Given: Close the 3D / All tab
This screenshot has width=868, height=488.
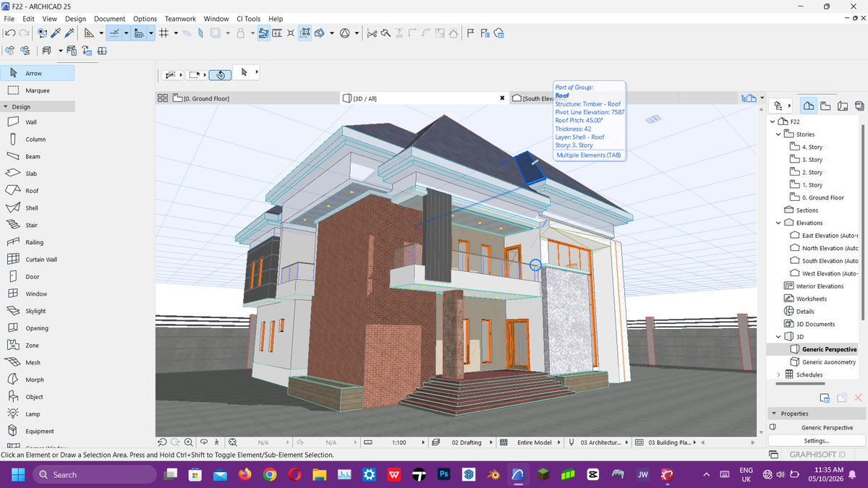Looking at the screenshot, I should (x=502, y=98).
